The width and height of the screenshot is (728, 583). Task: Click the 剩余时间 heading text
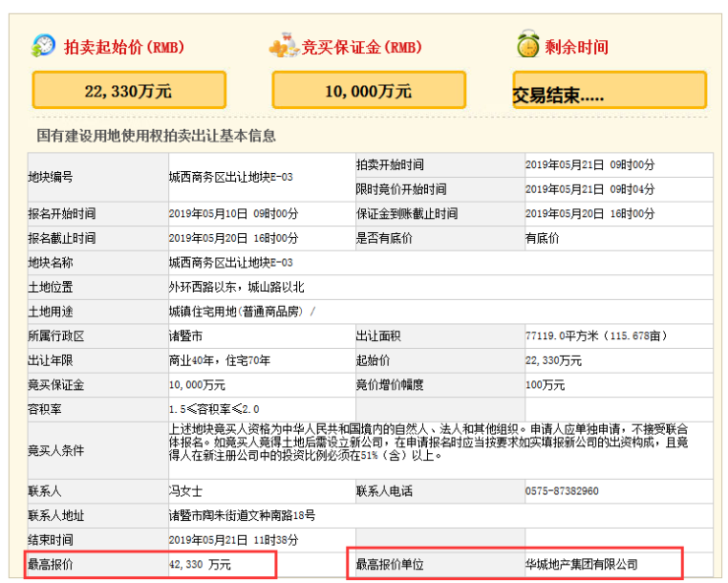578,47
